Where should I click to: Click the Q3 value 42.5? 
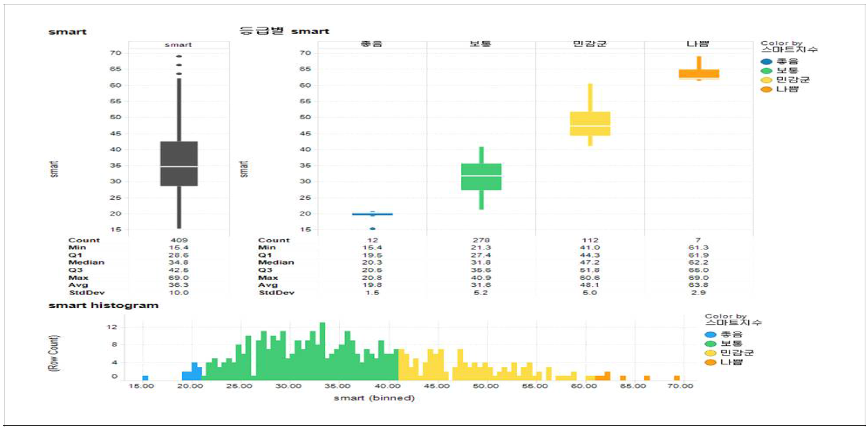tap(179, 270)
